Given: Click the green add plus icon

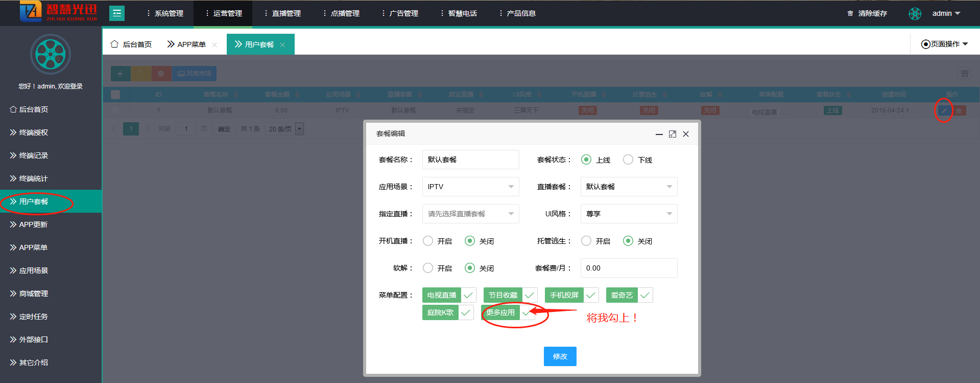Looking at the screenshot, I should tap(120, 74).
